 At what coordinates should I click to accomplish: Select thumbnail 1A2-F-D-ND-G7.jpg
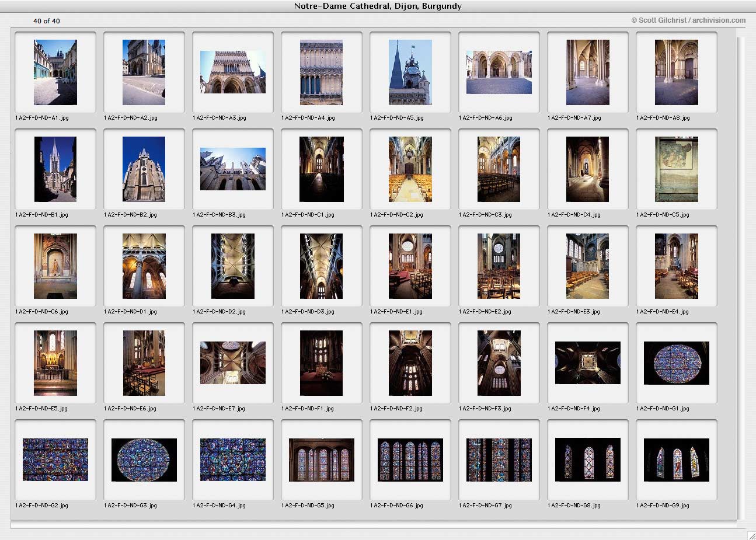point(499,460)
